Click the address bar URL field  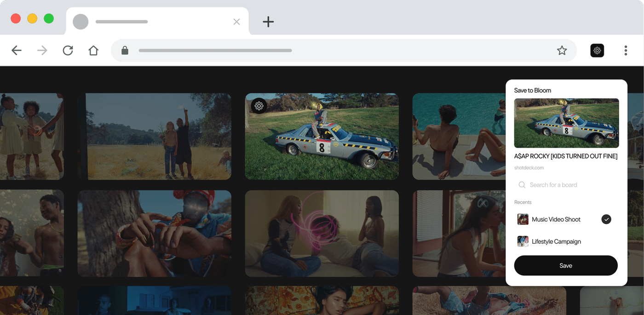click(344, 51)
